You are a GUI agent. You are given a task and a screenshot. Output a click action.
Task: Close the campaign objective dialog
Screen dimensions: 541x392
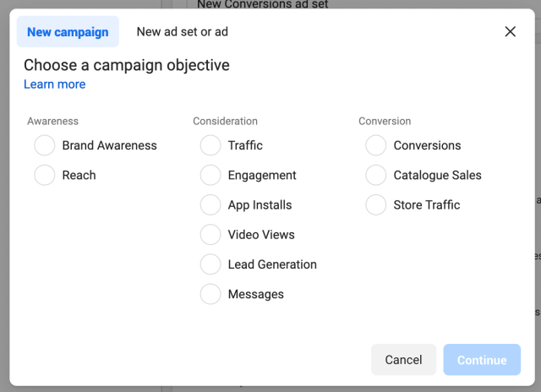point(510,32)
